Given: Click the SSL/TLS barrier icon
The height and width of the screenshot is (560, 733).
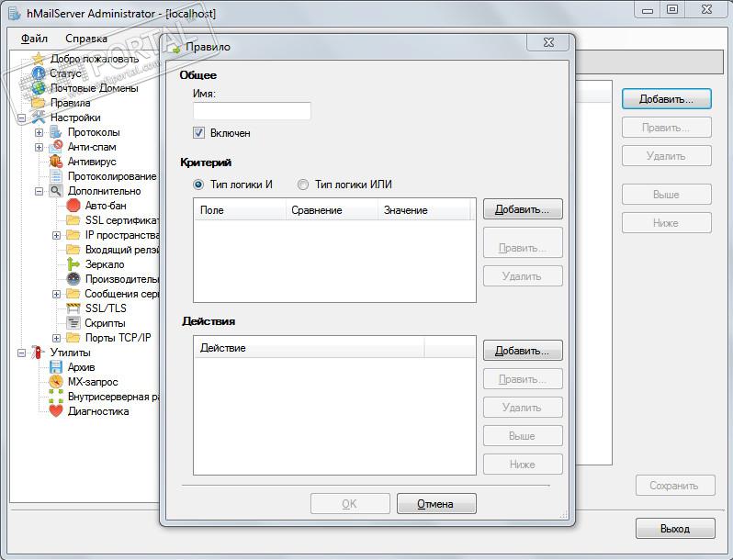Looking at the screenshot, I should tap(73, 308).
